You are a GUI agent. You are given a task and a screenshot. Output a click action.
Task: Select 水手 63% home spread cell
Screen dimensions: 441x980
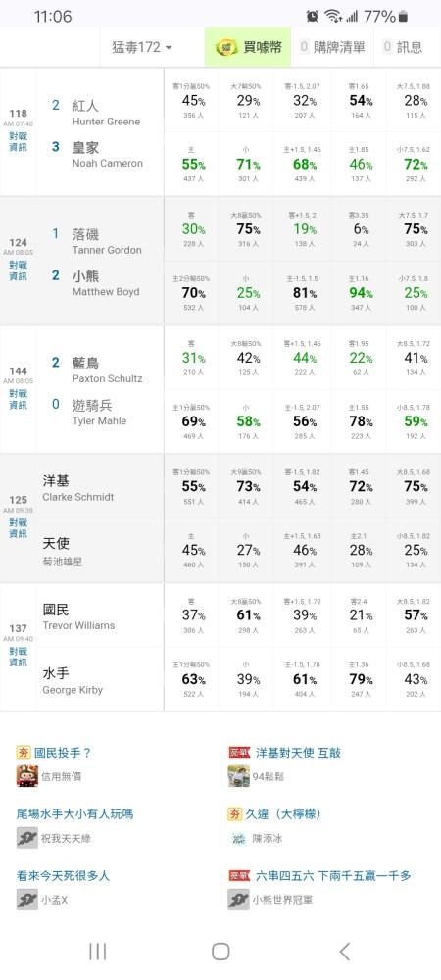[x=191, y=679]
